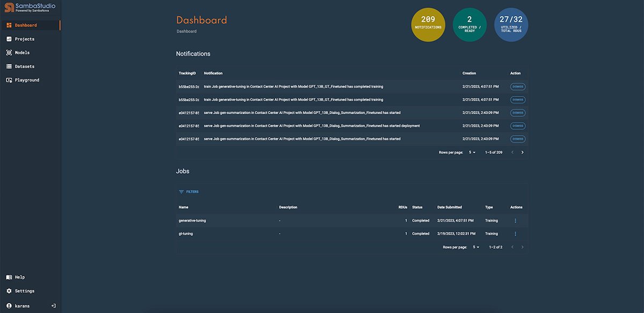
Task: Open the karans user profile
Action: tap(21, 305)
